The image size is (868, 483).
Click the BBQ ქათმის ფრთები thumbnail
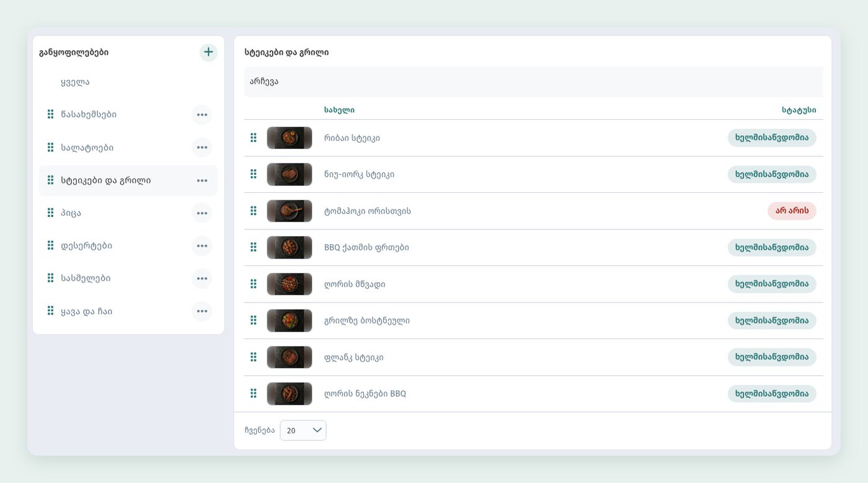coord(290,247)
